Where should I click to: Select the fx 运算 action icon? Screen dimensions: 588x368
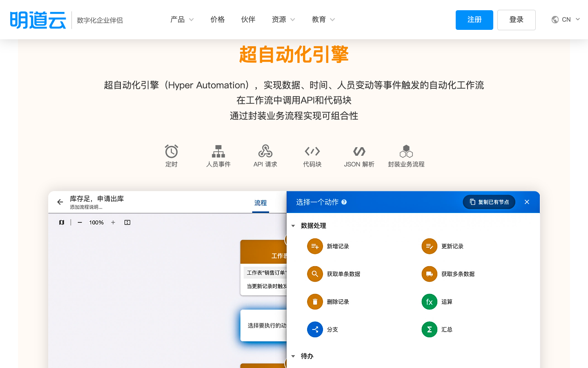pos(429,302)
